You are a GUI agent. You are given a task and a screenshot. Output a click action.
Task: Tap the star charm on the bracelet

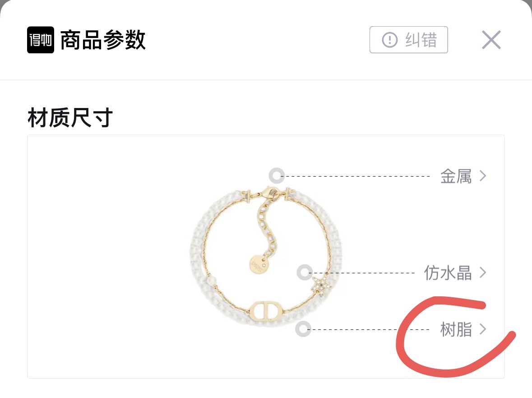321,285
